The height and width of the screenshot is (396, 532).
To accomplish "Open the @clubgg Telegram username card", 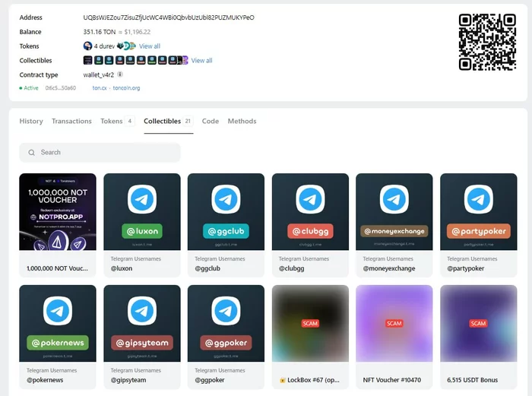I will [x=310, y=225].
